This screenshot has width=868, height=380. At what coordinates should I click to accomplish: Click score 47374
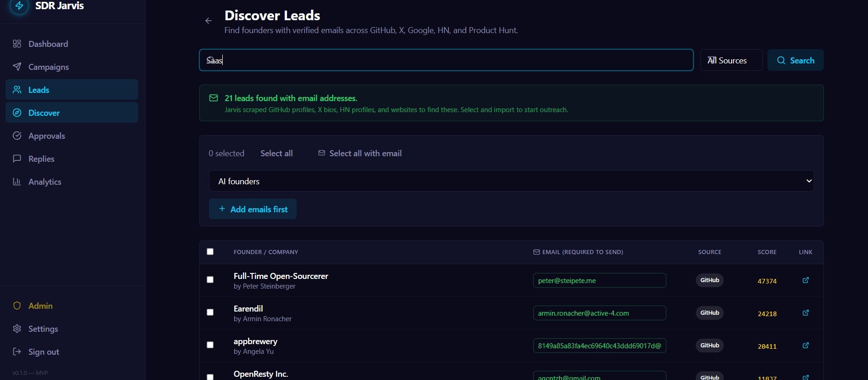click(x=767, y=281)
